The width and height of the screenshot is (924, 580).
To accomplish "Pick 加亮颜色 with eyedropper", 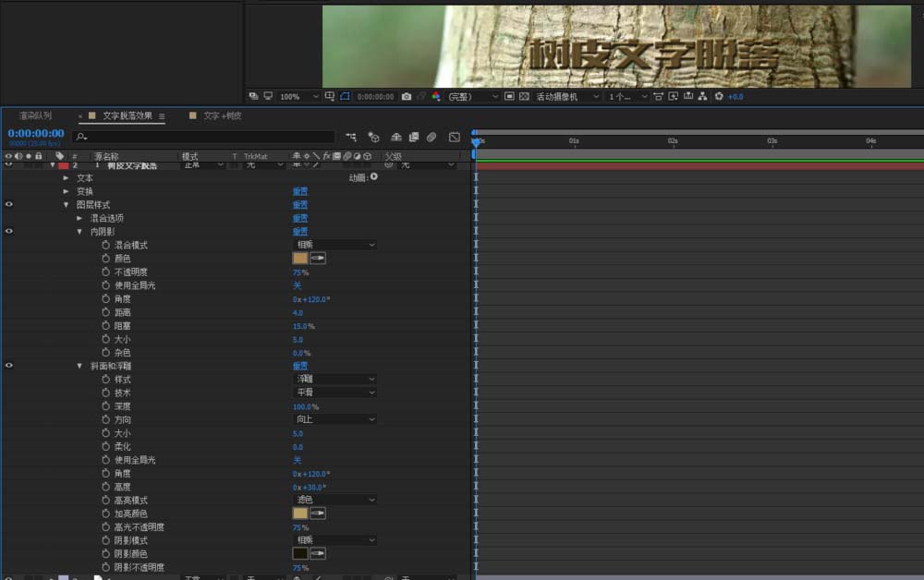I will pyautogui.click(x=318, y=514).
